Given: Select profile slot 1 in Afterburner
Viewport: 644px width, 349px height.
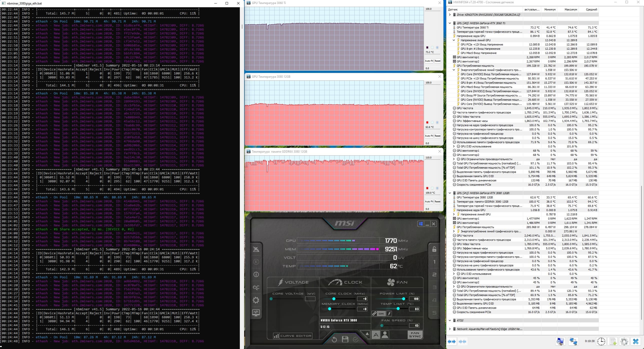Looking at the screenshot, I should pyautogui.click(x=434, y=262).
